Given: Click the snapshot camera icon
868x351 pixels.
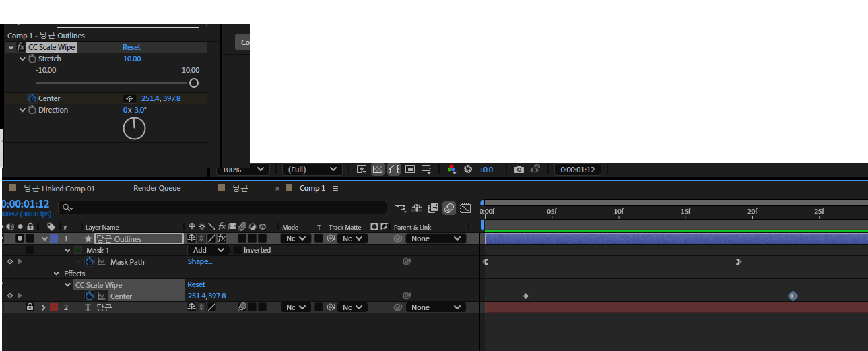Looking at the screenshot, I should (x=519, y=170).
